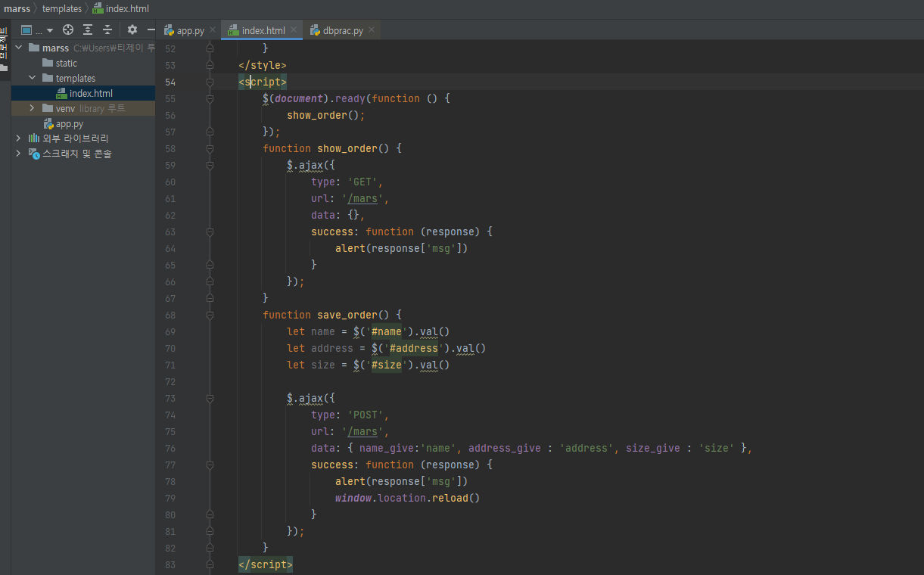This screenshot has width=924, height=575.
Task: Click the project view window icon
Action: click(26, 30)
